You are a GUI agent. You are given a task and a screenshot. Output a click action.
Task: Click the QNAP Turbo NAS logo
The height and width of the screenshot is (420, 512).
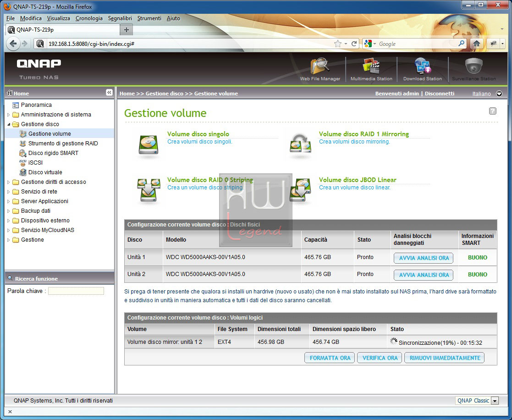point(39,69)
